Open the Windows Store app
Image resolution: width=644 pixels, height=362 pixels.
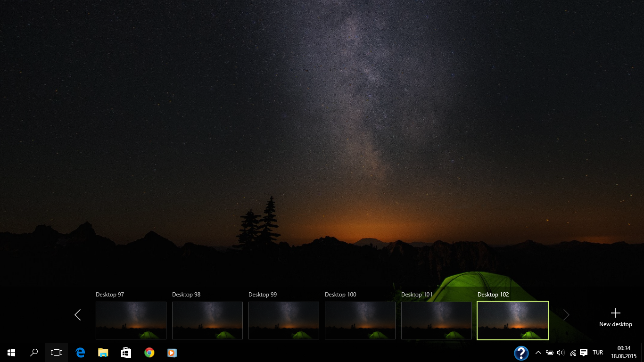pos(126,353)
